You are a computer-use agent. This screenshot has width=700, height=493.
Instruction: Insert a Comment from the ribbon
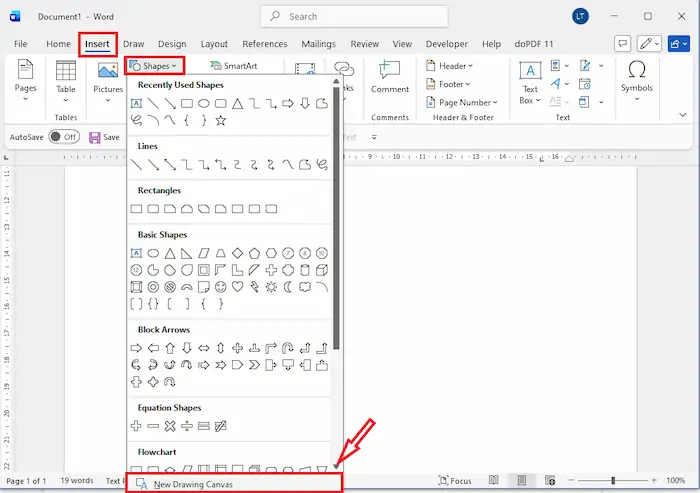tap(390, 78)
